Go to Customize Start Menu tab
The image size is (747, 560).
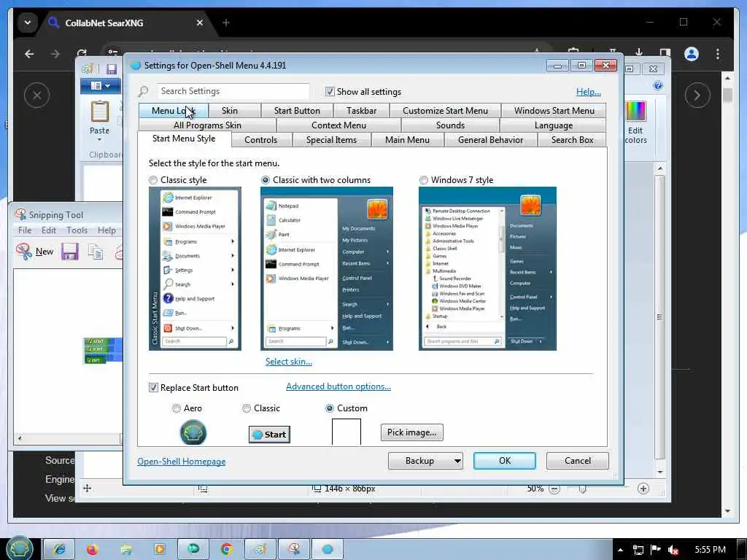tap(445, 111)
